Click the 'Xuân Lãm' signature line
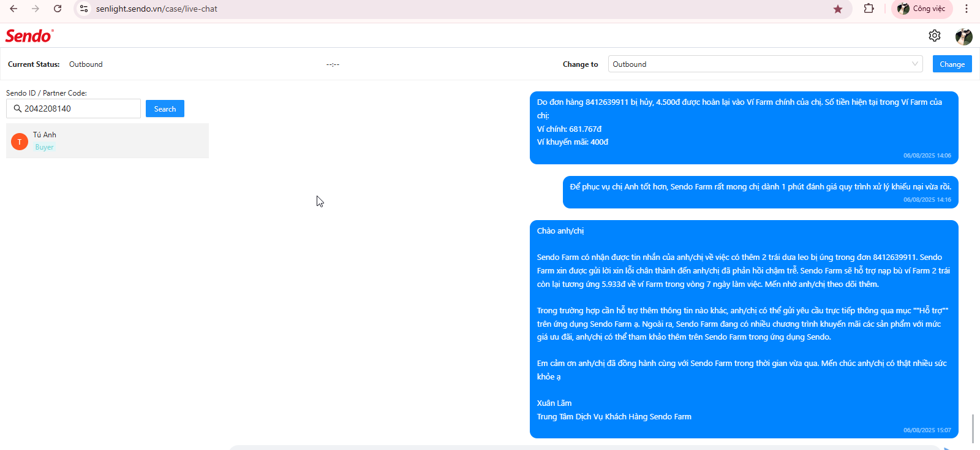The image size is (980, 450). click(554, 403)
